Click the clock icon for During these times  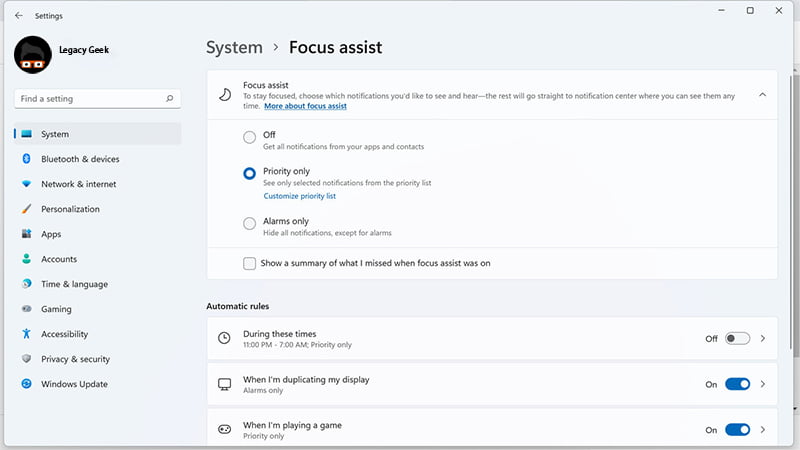[x=224, y=338]
